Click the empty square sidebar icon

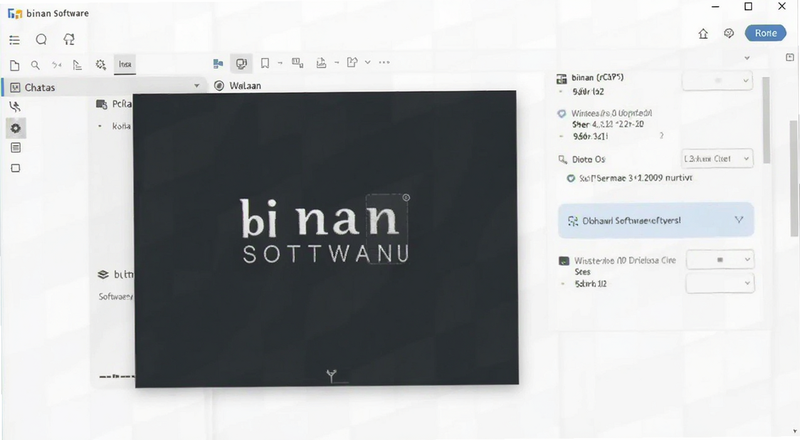pos(16,168)
